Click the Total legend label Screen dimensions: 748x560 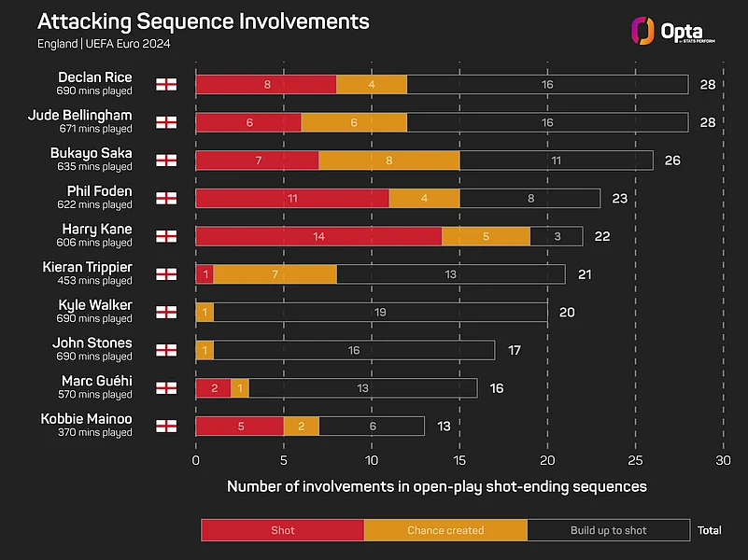click(710, 530)
